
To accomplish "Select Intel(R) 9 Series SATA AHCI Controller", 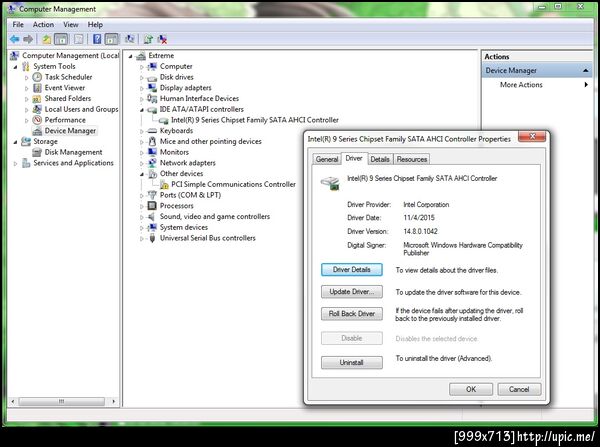I will [254, 120].
